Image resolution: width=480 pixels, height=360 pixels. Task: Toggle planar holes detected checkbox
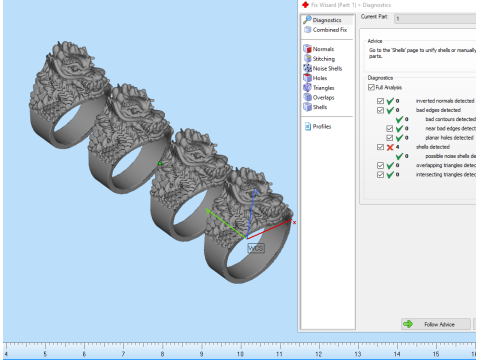point(390,138)
